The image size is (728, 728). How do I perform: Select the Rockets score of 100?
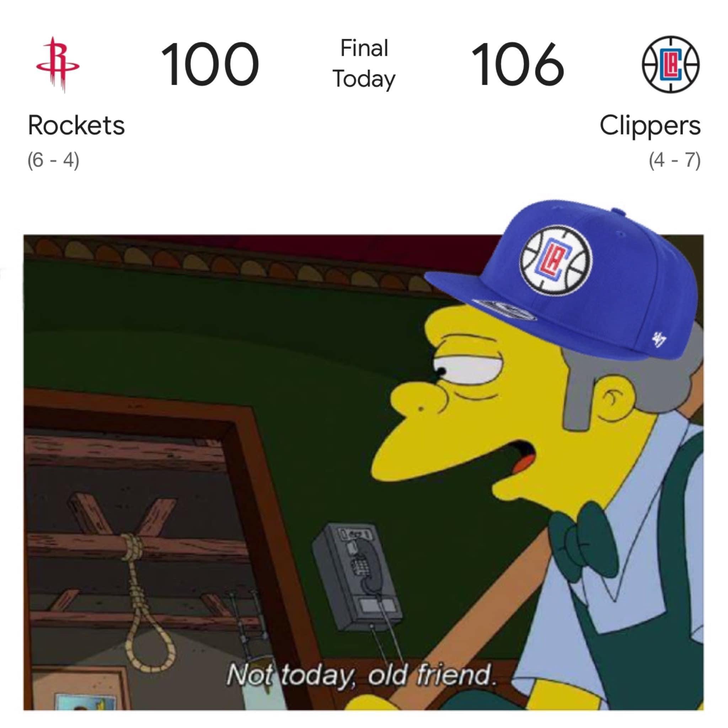point(210,64)
